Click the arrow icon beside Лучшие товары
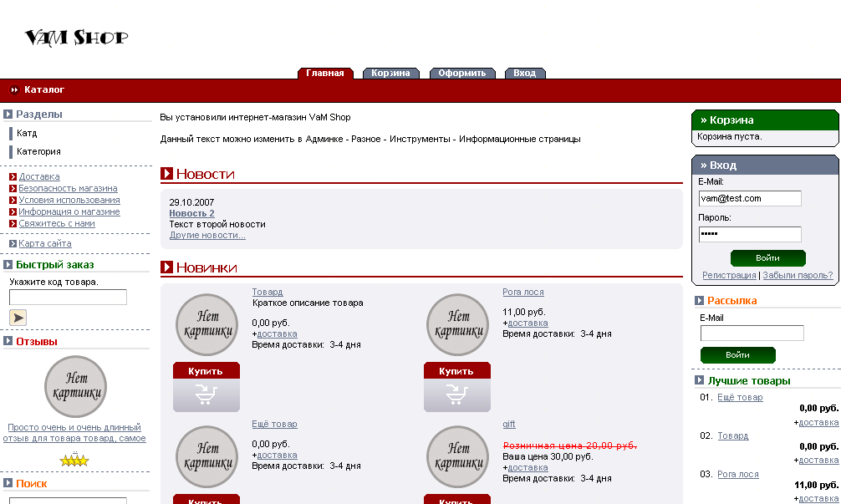The image size is (841, 504). click(x=700, y=380)
